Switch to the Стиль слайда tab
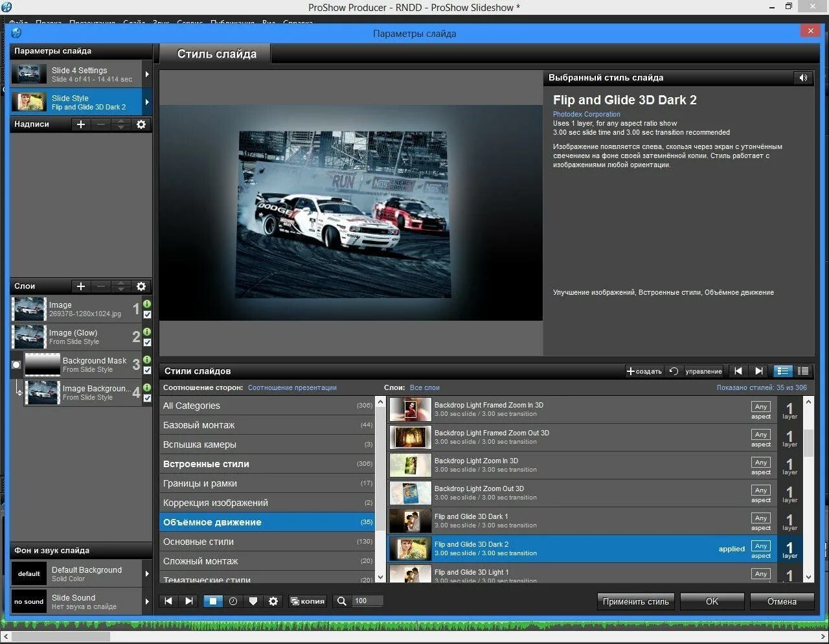The width and height of the screenshot is (829, 644). pos(215,54)
